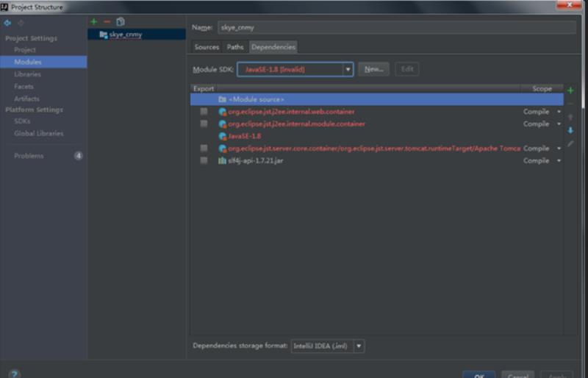588x378 pixels.
Task: Open scope dropdown for j2ee.internal.web.container
Action: tap(559, 112)
